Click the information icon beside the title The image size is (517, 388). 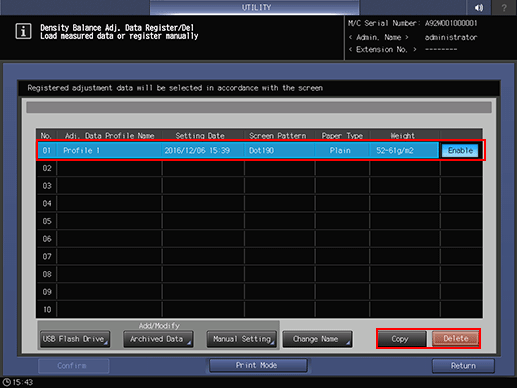(23, 31)
